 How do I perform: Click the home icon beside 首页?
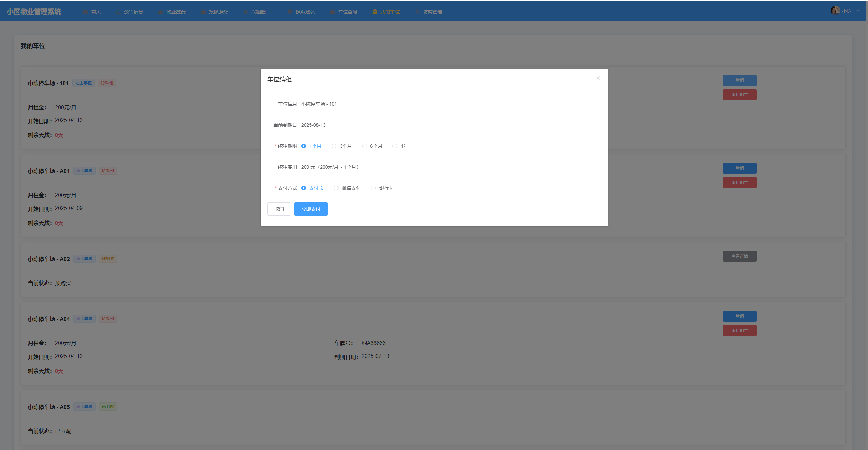85,12
